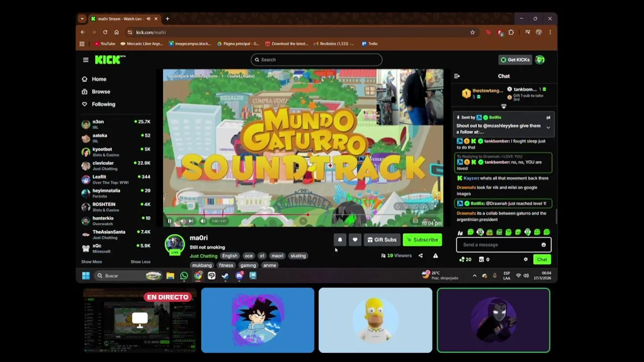Go to the Kick logo homepage

(x=110, y=59)
